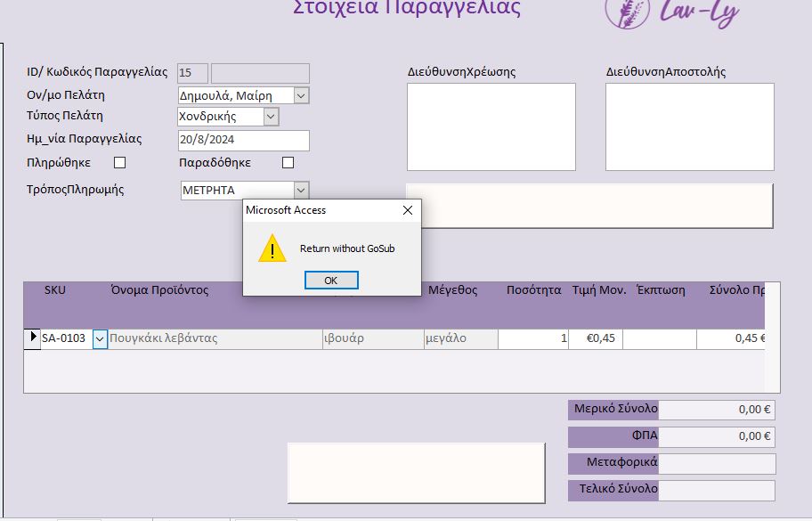Image resolution: width=812 pixels, height=521 pixels.
Task: Close the Microsoft Access error dialog
Action: click(408, 209)
